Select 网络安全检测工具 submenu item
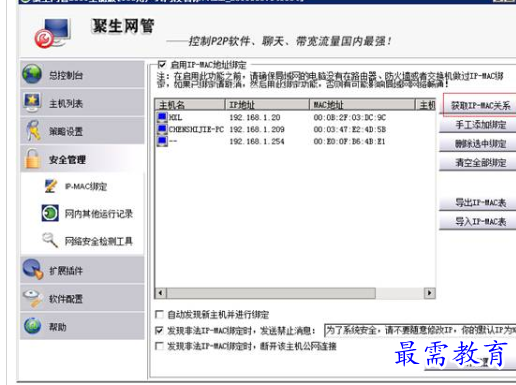516x385 pixels. [99, 241]
